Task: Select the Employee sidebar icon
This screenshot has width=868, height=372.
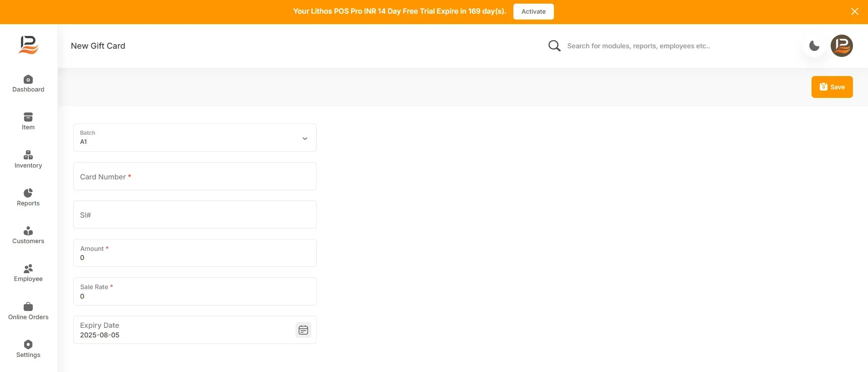Action: tap(28, 269)
